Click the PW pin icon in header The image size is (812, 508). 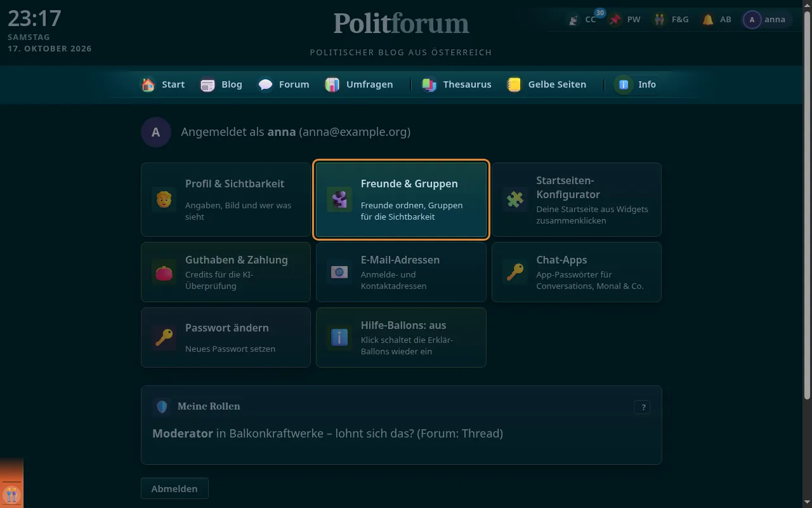pyautogui.click(x=615, y=20)
